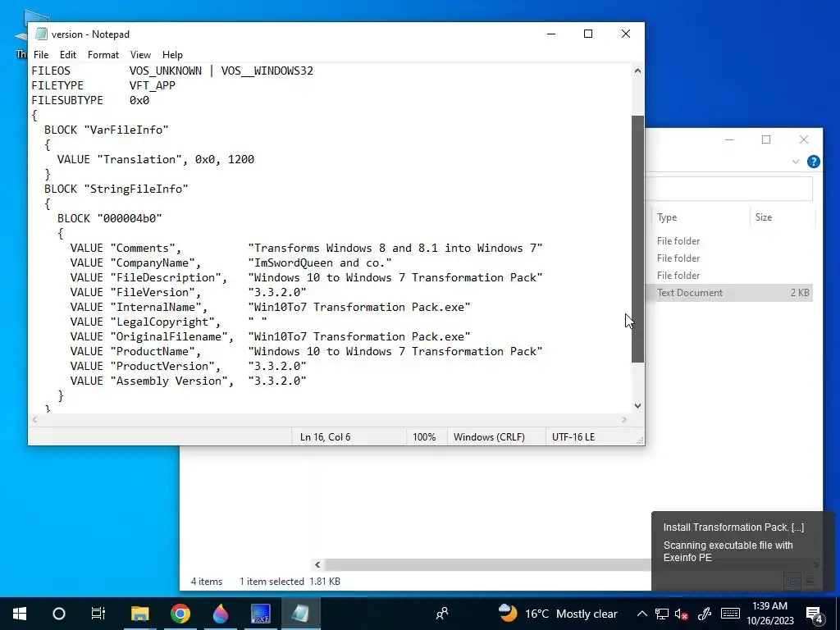
Task: Click the pen workspace tray icon
Action: pos(704,614)
